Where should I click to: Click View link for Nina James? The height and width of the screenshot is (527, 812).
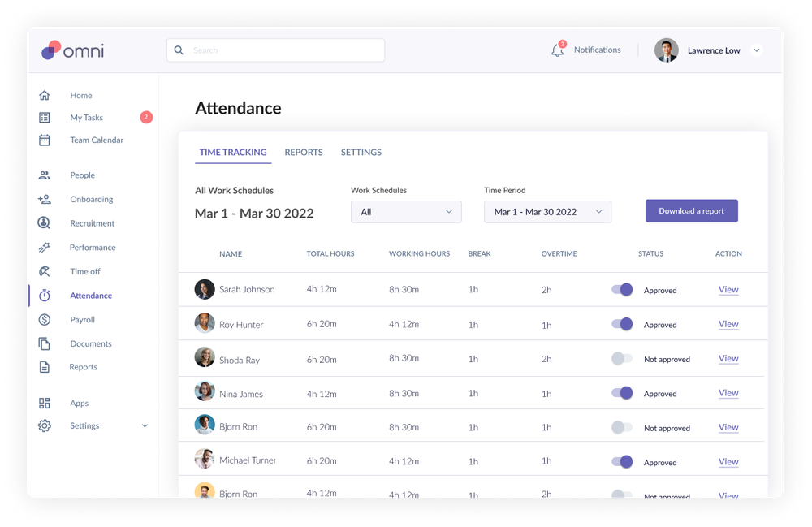(x=728, y=393)
